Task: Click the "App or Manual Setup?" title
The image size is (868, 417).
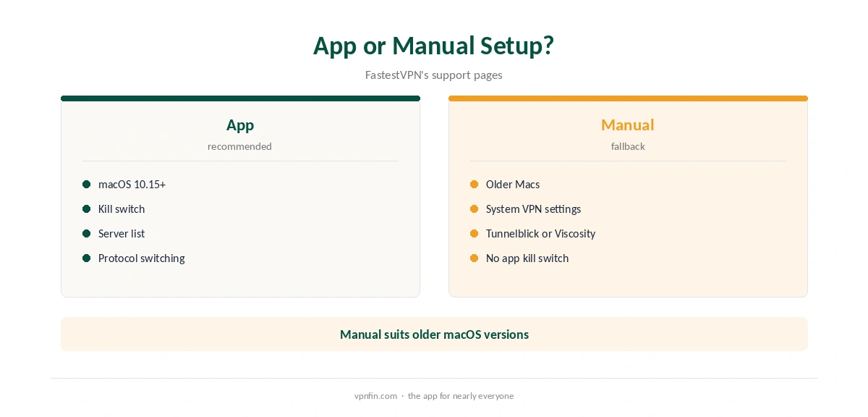Action: click(x=434, y=46)
